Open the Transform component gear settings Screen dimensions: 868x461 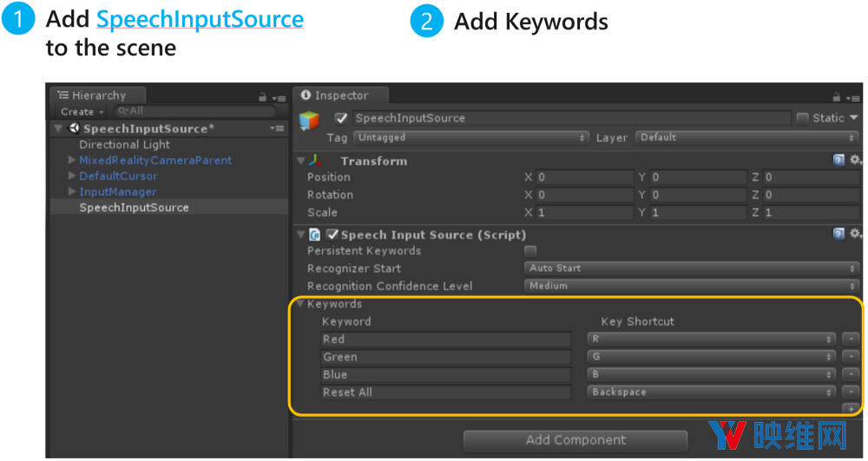pos(855,161)
